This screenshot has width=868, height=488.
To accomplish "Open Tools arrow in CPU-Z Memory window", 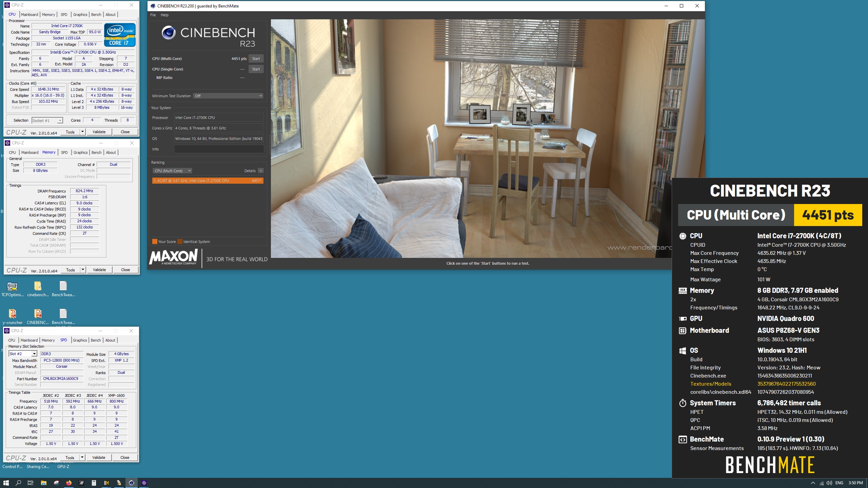I will [83, 270].
